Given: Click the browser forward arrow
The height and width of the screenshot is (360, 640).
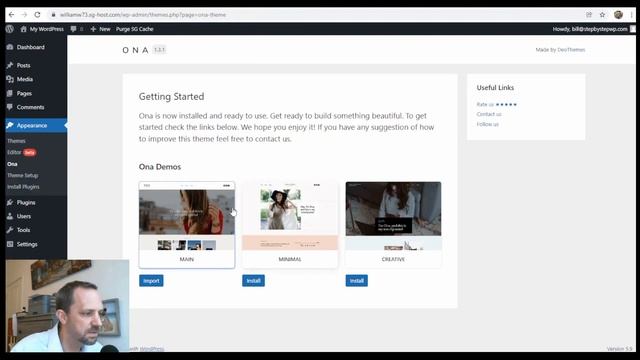Looking at the screenshot, I should tap(24, 15).
